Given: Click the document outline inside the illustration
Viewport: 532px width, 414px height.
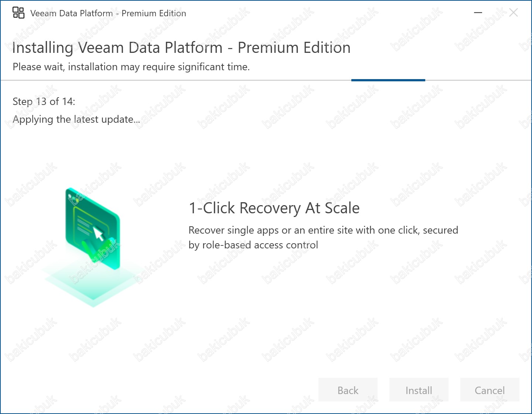Looking at the screenshot, I should tap(83, 222).
